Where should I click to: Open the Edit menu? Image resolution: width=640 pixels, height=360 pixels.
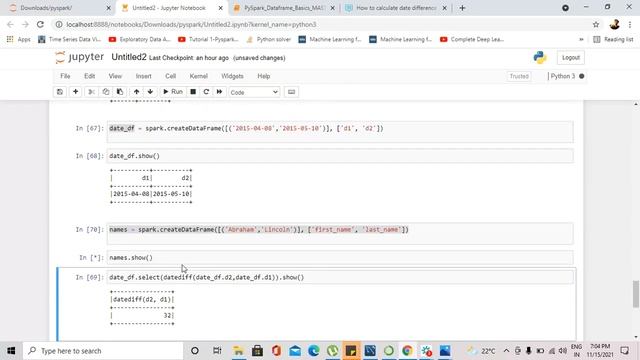point(89,76)
